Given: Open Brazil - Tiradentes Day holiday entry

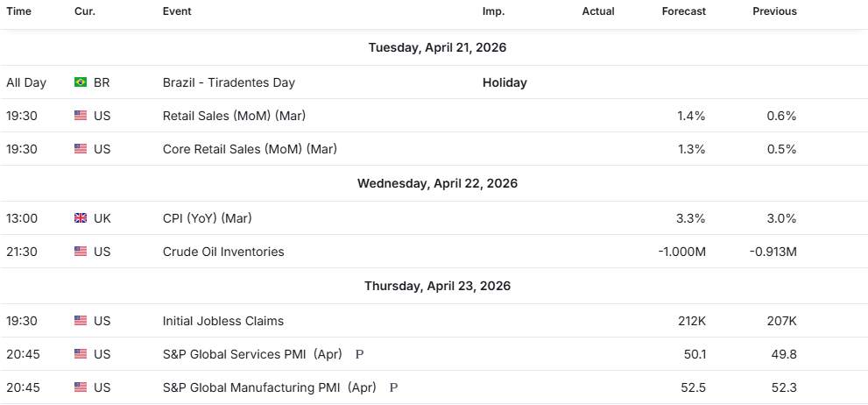Looking at the screenshot, I should pyautogui.click(x=229, y=82).
